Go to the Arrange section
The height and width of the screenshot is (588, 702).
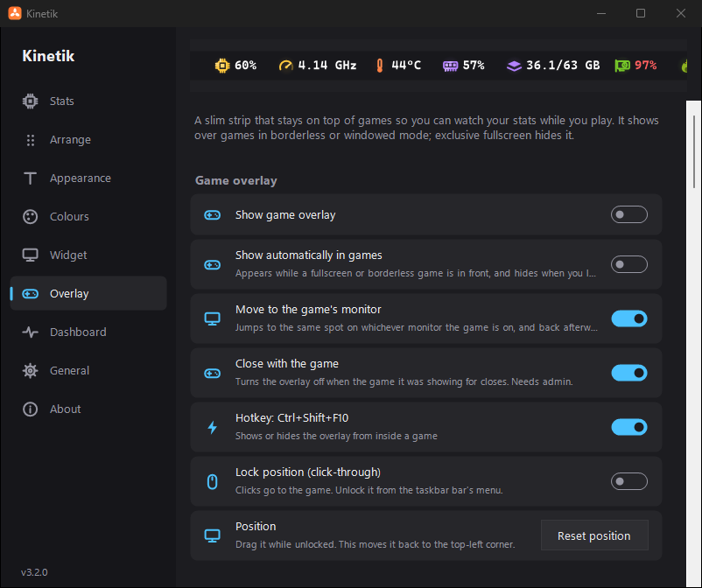pyautogui.click(x=88, y=140)
